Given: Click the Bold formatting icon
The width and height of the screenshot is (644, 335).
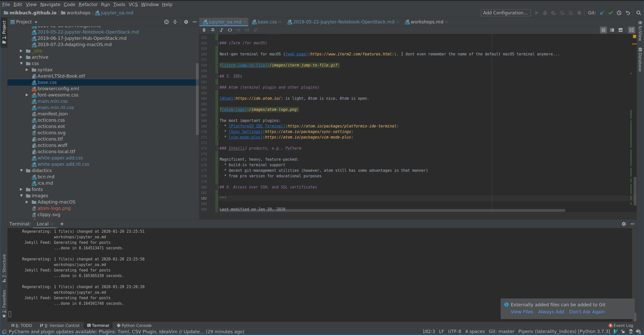Looking at the screenshot, I should pos(204,30).
